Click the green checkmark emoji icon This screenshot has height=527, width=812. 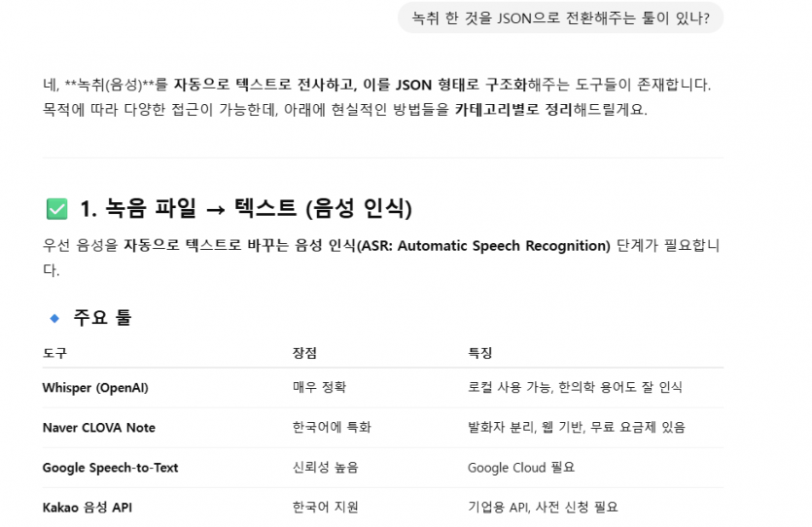57,209
